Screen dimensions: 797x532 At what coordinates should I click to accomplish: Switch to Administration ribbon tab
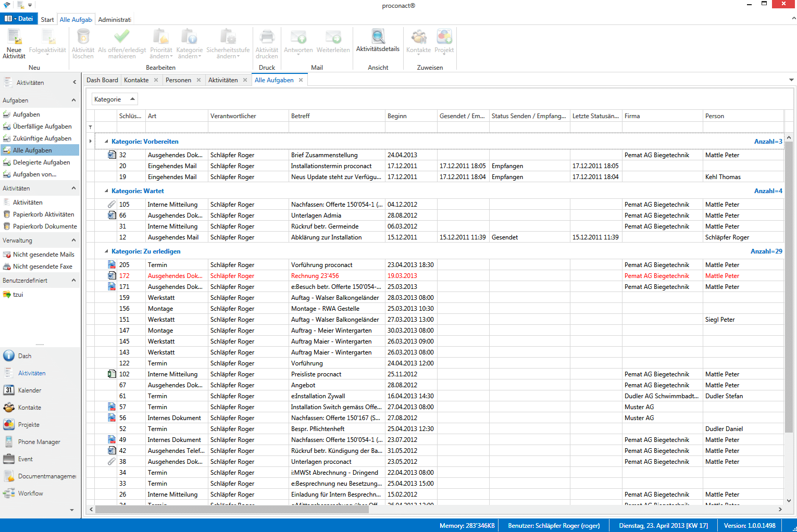pyautogui.click(x=114, y=20)
